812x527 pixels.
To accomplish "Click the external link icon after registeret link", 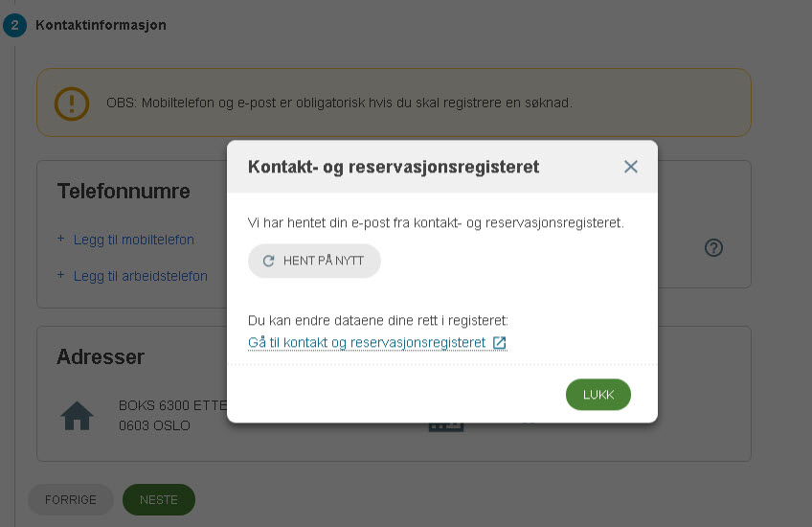I will click(x=499, y=342).
